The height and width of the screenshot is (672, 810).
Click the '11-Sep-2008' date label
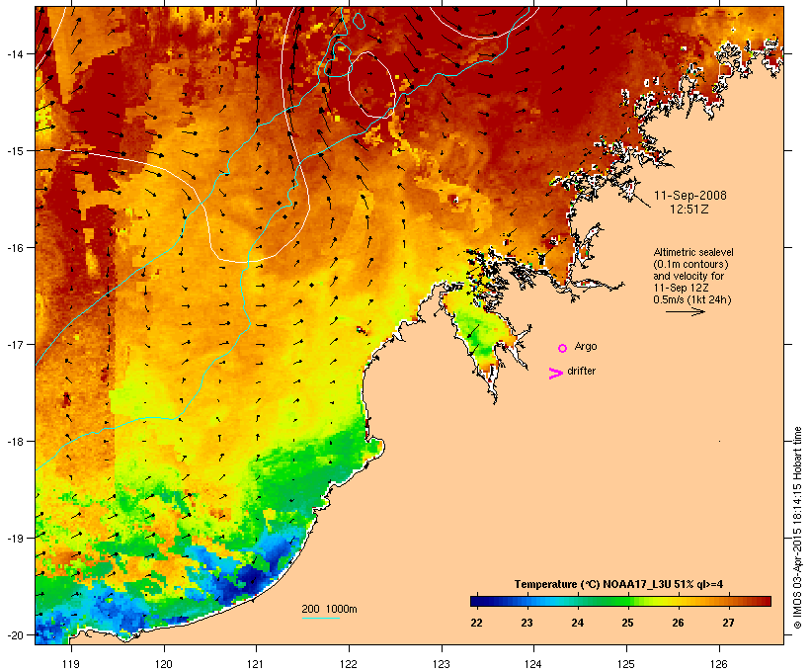click(x=690, y=196)
